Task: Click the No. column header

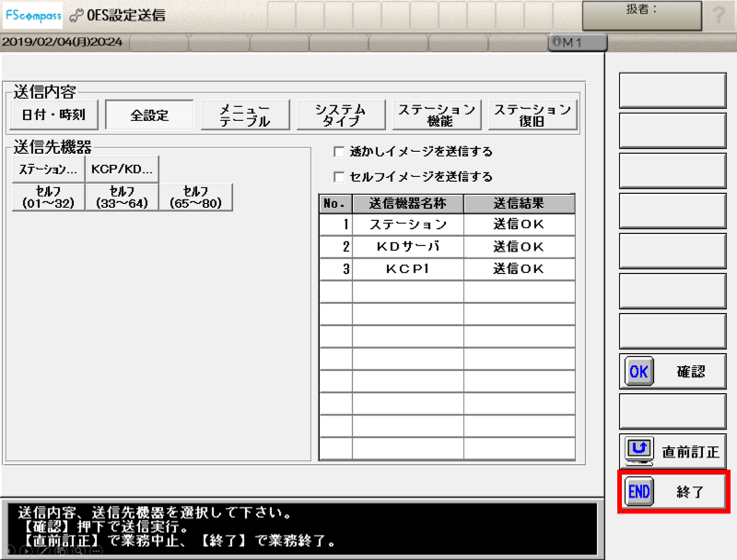Action: [336, 204]
